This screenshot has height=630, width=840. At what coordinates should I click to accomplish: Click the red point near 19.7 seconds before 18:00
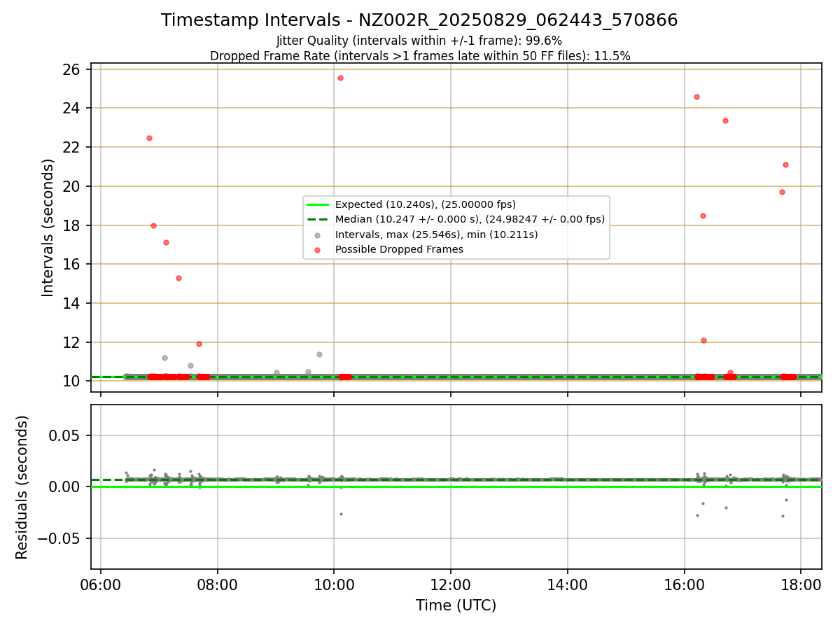point(782,192)
